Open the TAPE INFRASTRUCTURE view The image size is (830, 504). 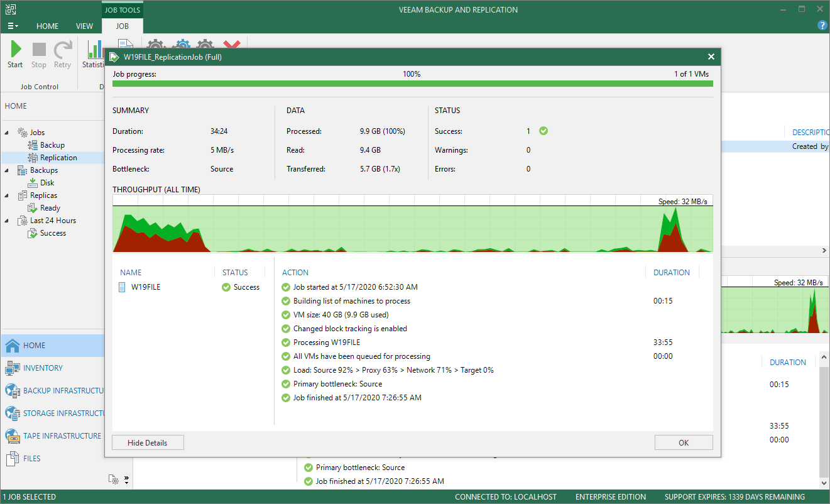(x=52, y=436)
